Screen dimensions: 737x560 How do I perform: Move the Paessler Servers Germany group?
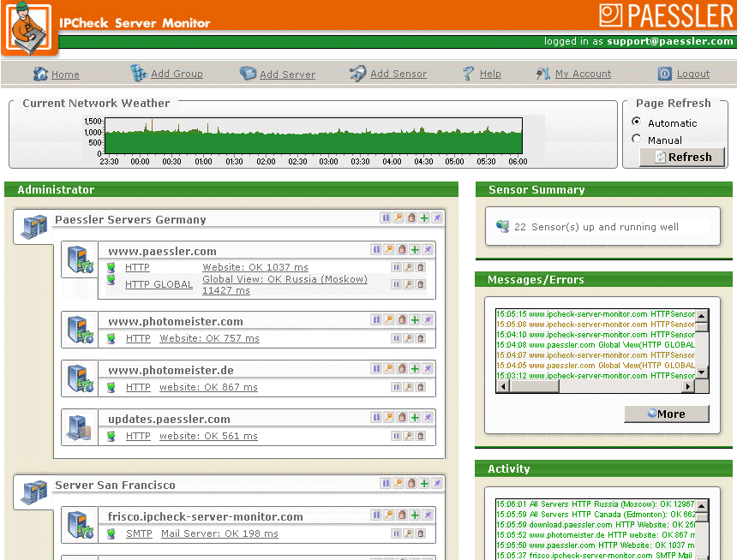(437, 217)
